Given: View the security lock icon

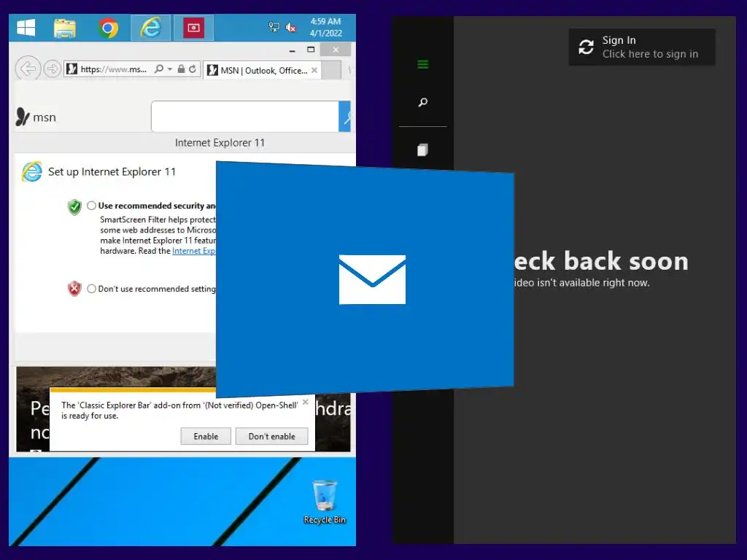Looking at the screenshot, I should (181, 69).
